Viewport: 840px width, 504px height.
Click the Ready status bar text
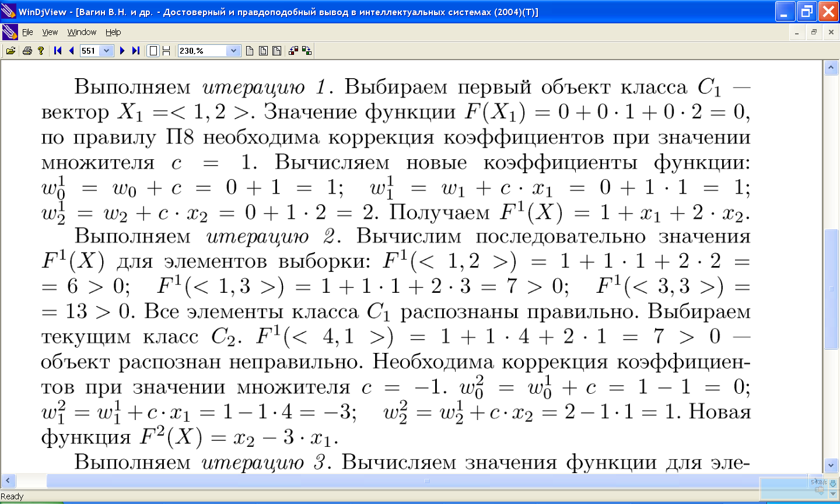coord(12,496)
